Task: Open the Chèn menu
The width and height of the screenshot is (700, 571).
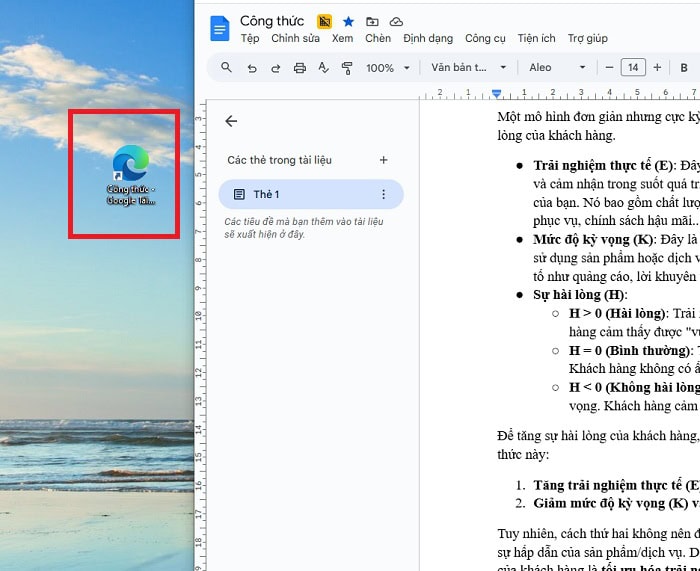Action: (378, 39)
